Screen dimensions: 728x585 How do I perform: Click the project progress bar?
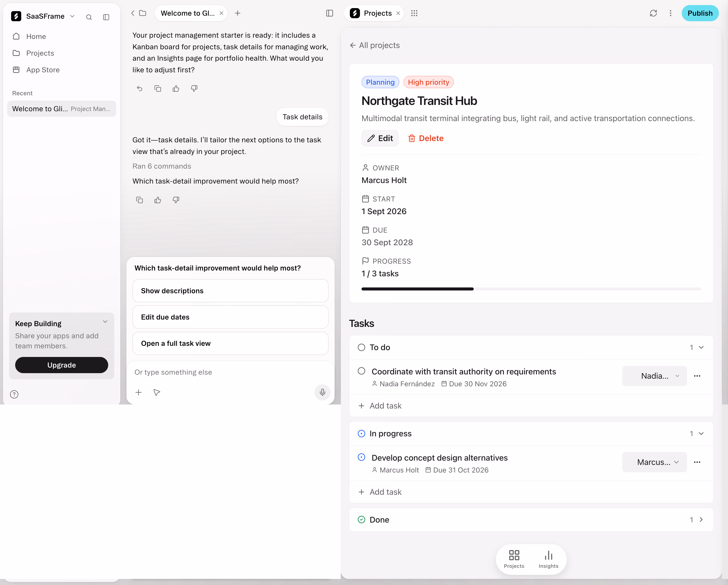tap(531, 289)
